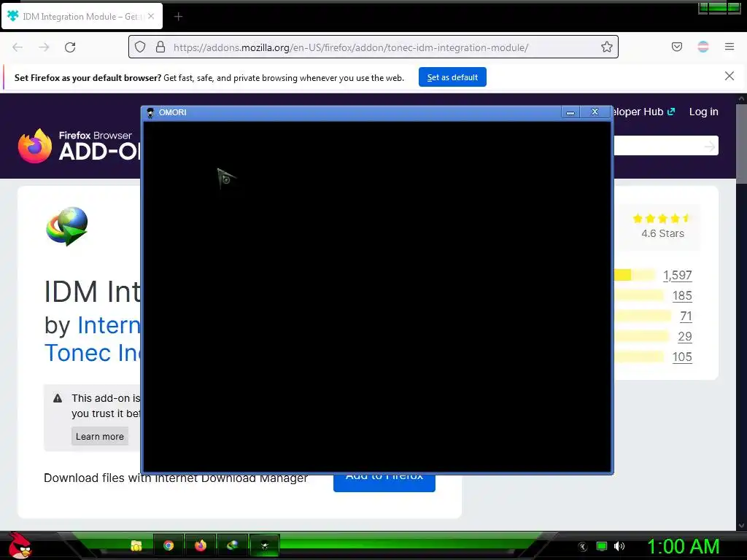Viewport: 747px width, 560px height.
Task: Open the 105 one-star reviews link
Action: click(x=682, y=357)
